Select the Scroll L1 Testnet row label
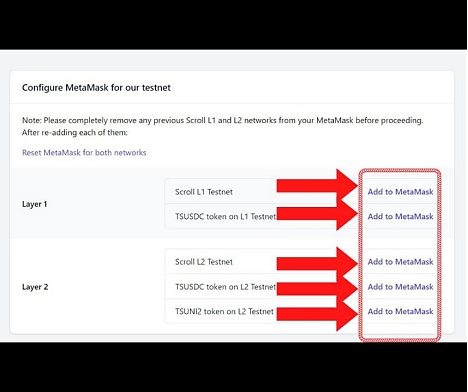Screen dimensions: 468x392 (x=204, y=192)
